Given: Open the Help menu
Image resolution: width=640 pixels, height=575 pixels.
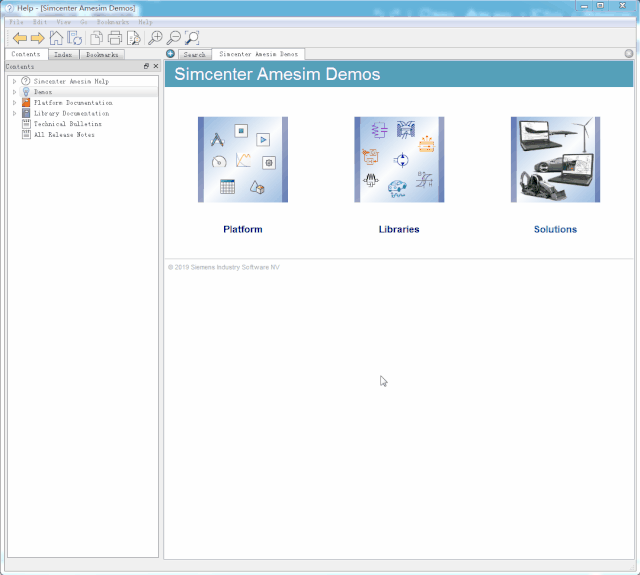Looking at the screenshot, I should coord(145,22).
